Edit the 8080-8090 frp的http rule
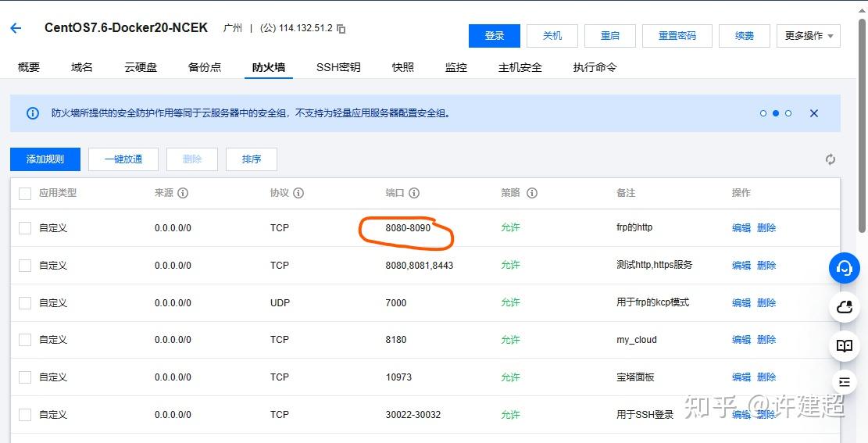 point(741,227)
